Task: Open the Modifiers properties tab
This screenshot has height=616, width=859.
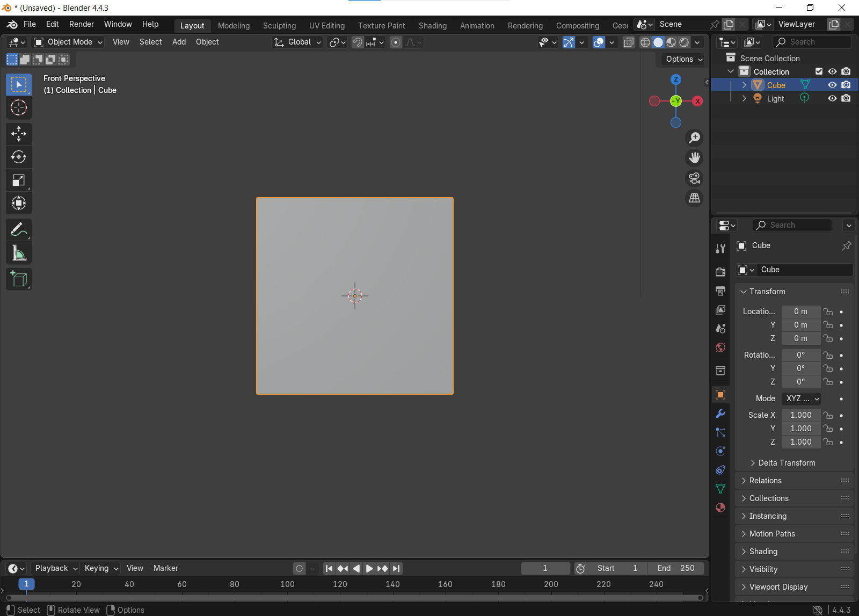Action: 720,414
